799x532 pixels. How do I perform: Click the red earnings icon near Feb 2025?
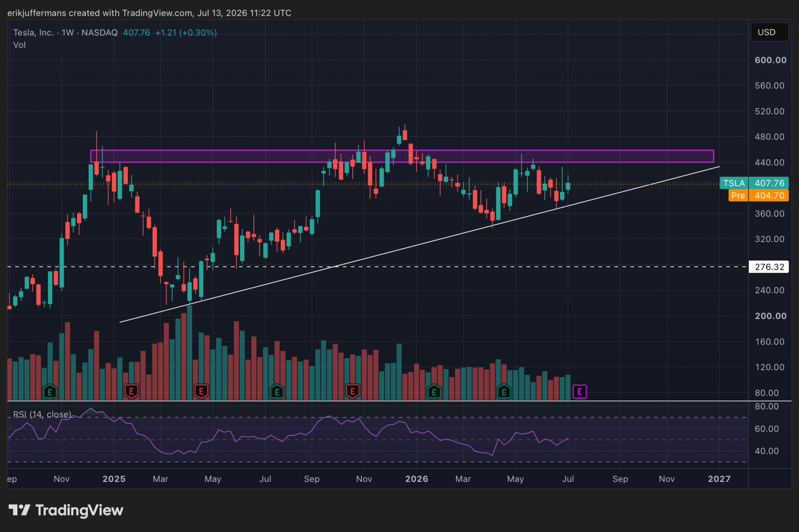tap(131, 391)
